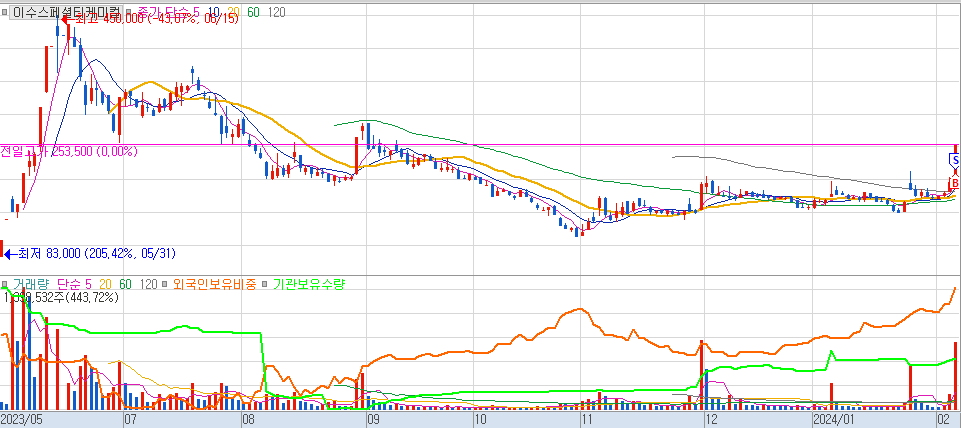Click the 02 month axis label

coord(943,421)
